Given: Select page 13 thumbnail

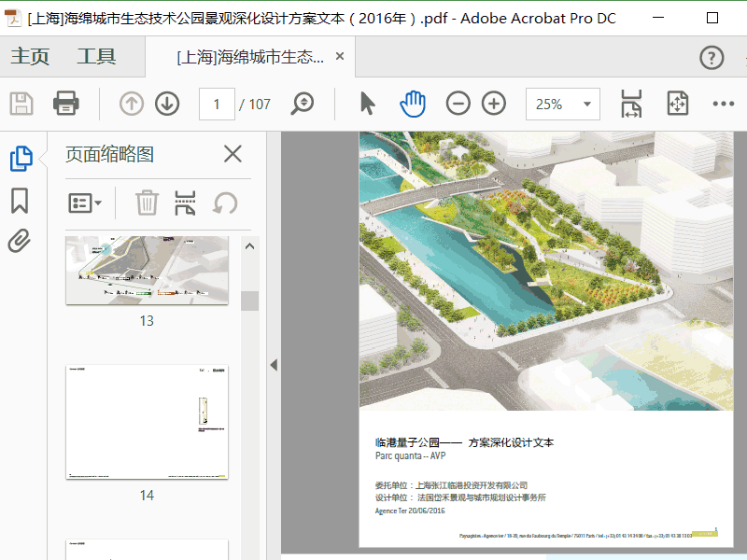Looking at the screenshot, I should pos(147,271).
